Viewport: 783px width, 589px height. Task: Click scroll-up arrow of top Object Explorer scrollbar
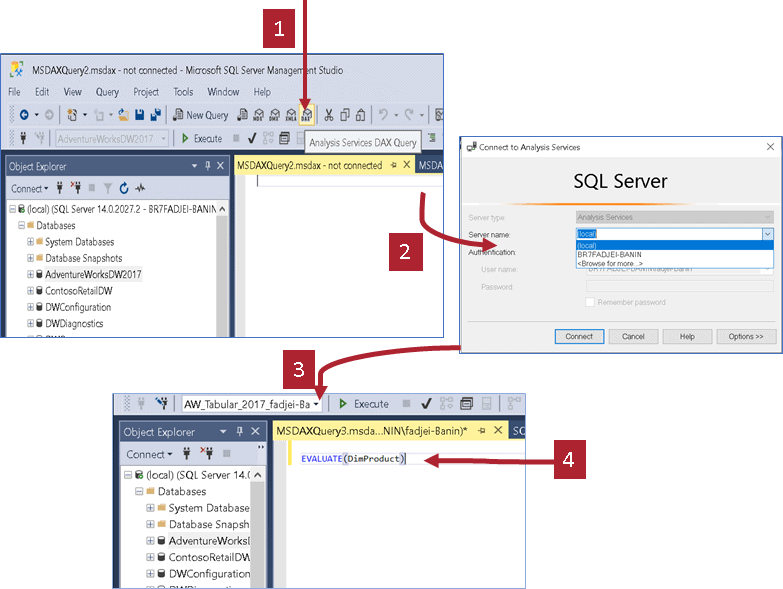coord(222,209)
